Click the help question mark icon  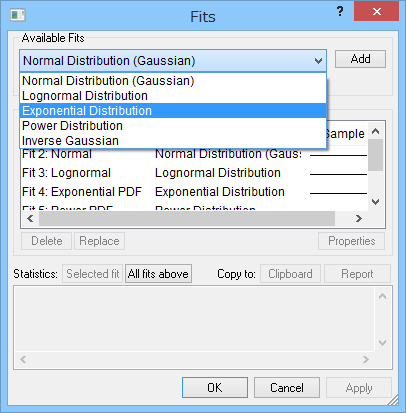click(x=340, y=12)
